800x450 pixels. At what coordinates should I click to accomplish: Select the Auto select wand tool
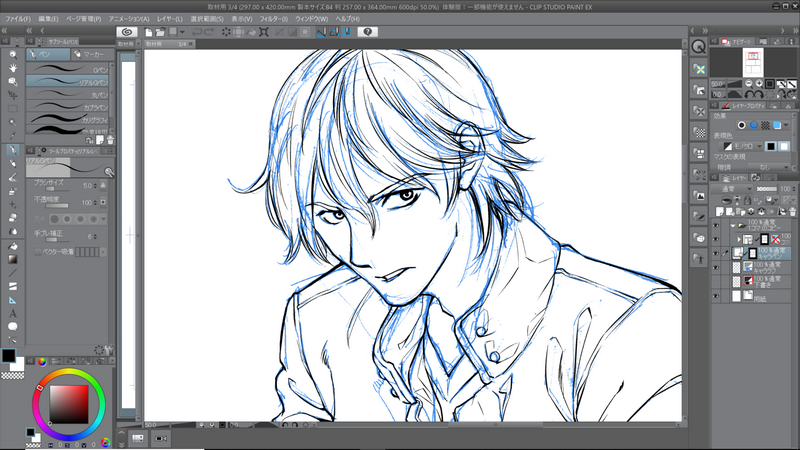click(x=13, y=122)
